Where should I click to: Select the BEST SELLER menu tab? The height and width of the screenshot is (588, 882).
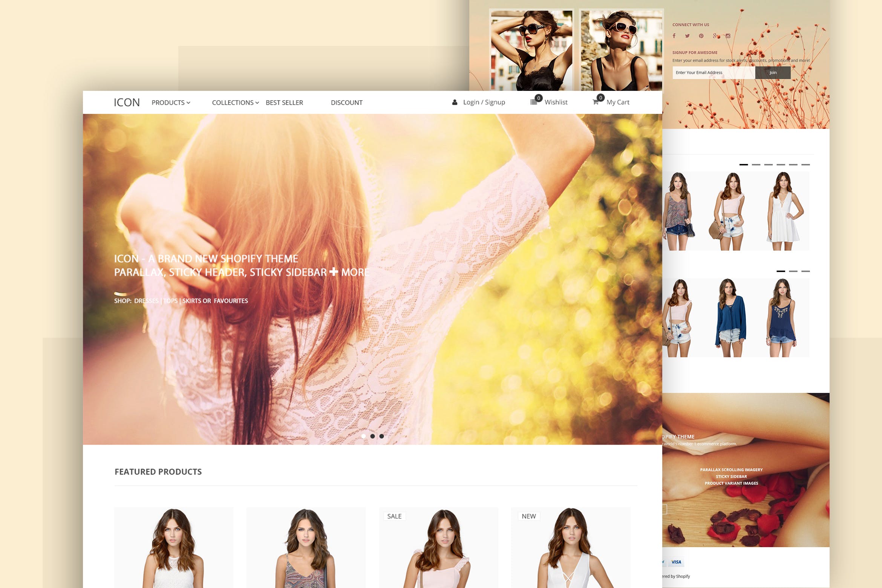coord(284,102)
